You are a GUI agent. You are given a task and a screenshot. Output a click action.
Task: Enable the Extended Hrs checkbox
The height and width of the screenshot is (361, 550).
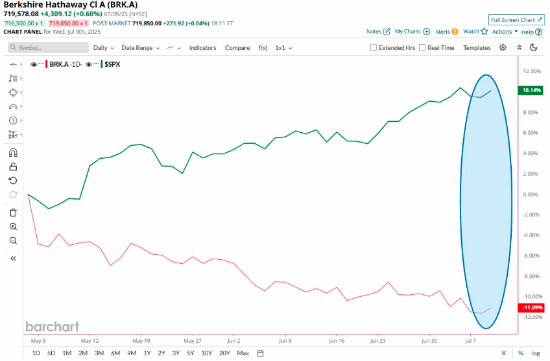(373, 47)
